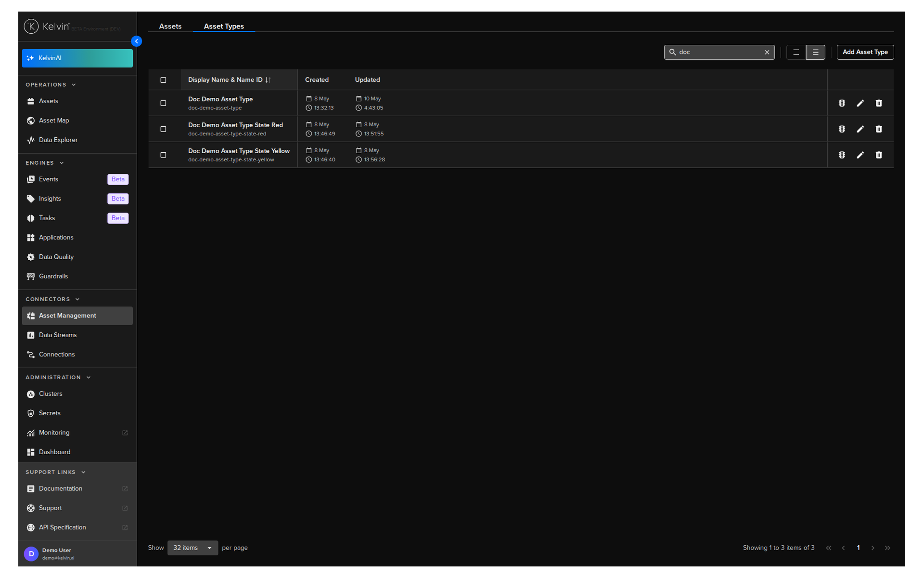Open API Specification link
Image resolution: width=924 pixels, height=578 pixels.
77,527
